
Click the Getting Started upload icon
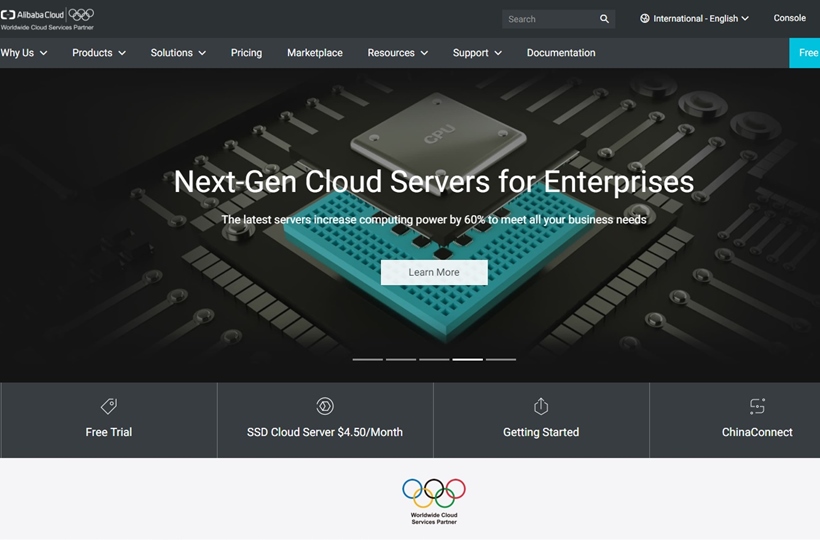pos(541,406)
